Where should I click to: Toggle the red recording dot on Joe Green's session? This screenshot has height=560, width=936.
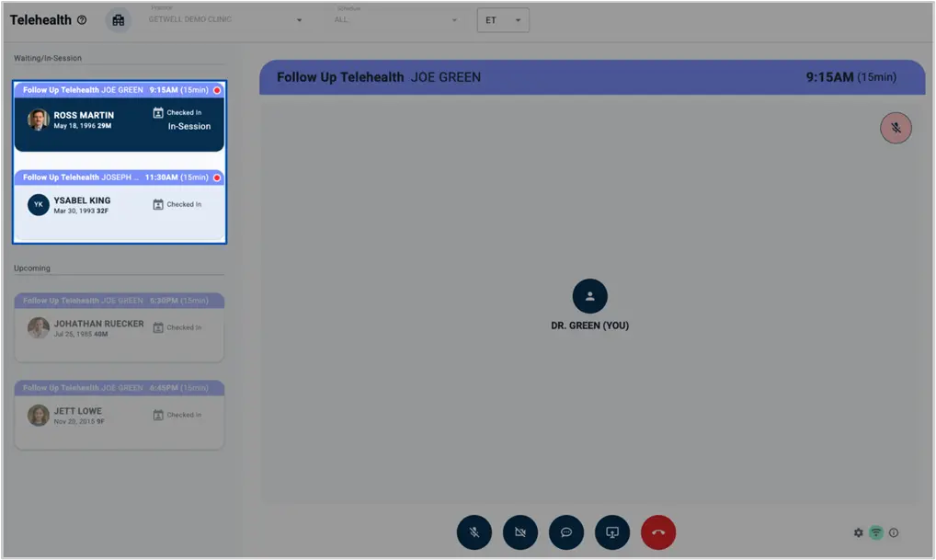tap(217, 89)
